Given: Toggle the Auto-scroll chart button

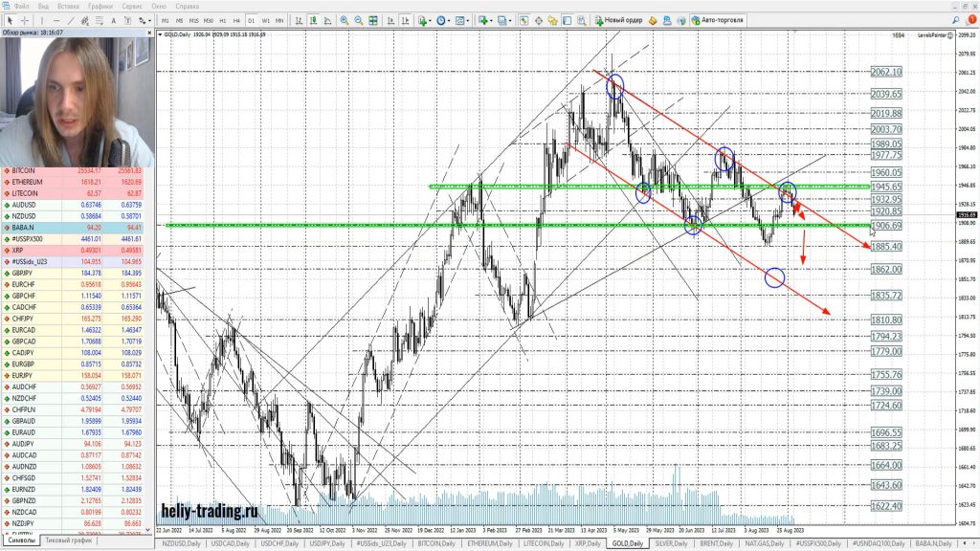Looking at the screenshot, I should point(387,20).
